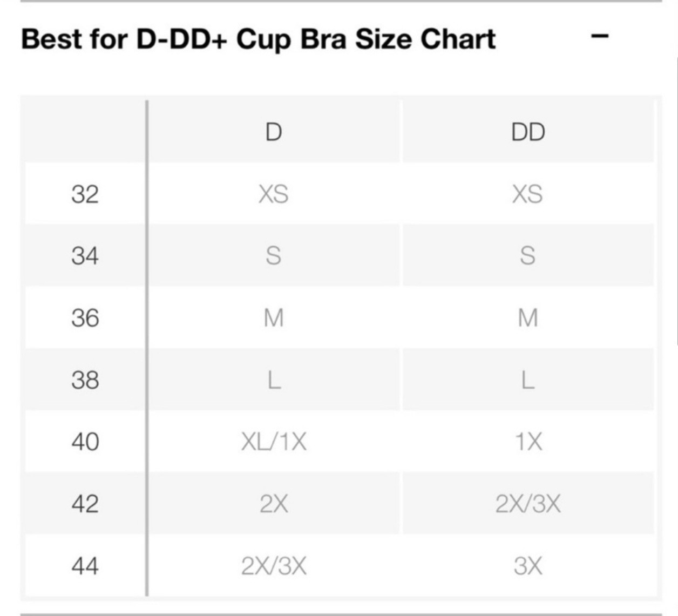Viewport: 678px width, 616px height.
Task: Click band size 34 row label
Action: tap(85, 255)
